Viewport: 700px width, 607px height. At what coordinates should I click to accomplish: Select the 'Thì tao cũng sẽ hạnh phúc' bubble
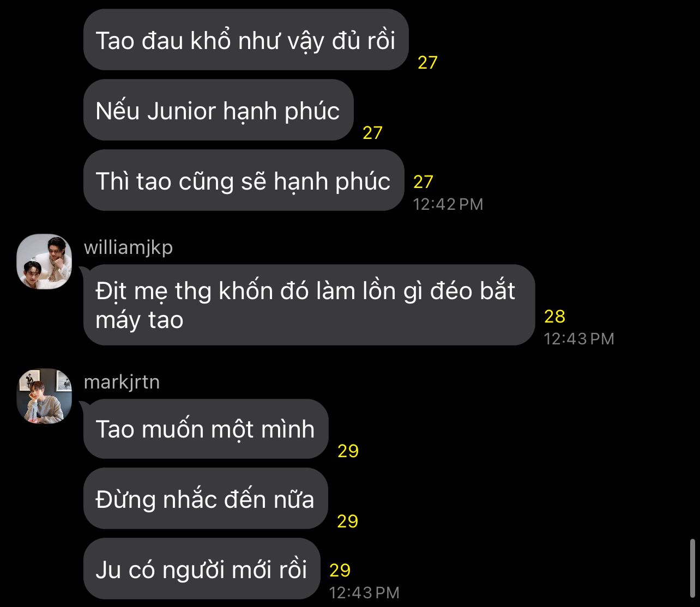click(x=243, y=180)
